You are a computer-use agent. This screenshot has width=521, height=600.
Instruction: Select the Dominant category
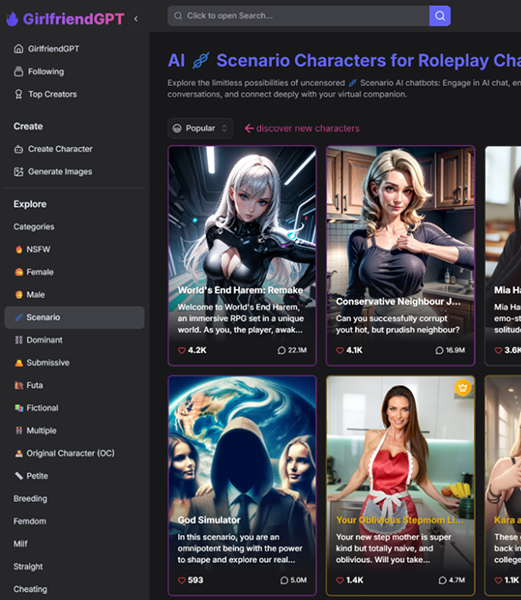75,340
